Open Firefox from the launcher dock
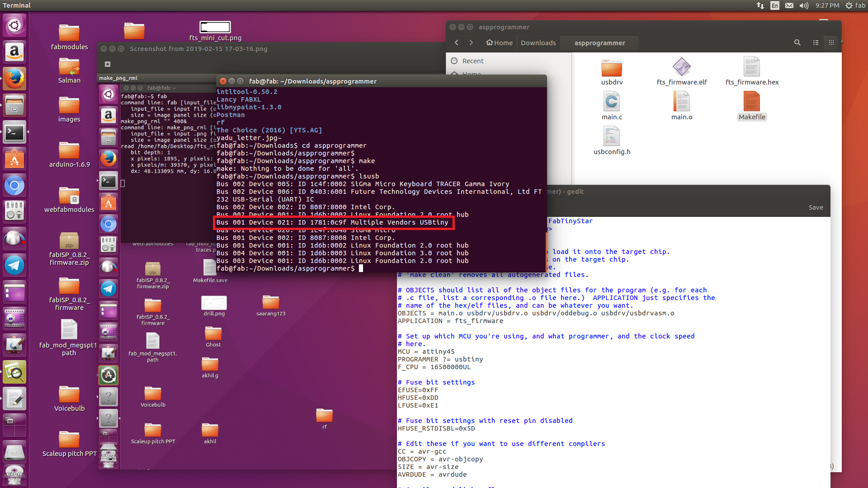Screen dimensions: 868x488 [x=14, y=79]
